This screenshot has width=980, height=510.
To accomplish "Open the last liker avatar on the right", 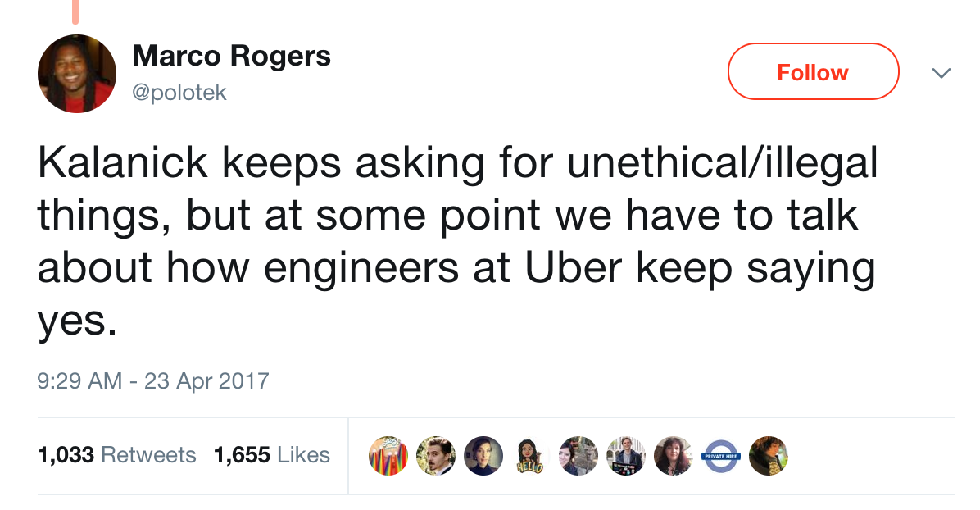I will pyautogui.click(x=769, y=456).
